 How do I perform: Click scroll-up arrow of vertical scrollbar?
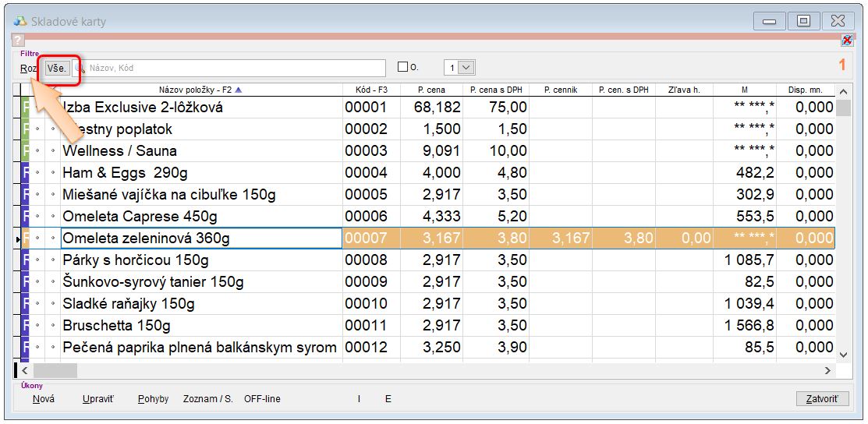(843, 92)
